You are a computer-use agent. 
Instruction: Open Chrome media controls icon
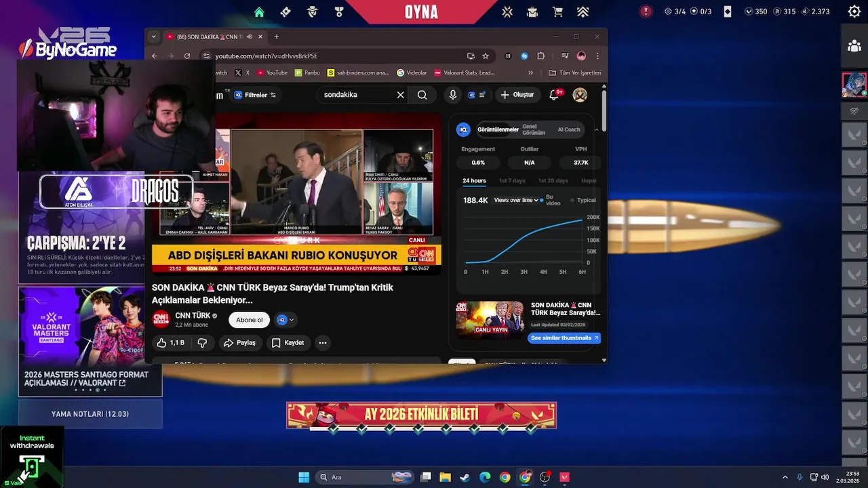(565, 56)
